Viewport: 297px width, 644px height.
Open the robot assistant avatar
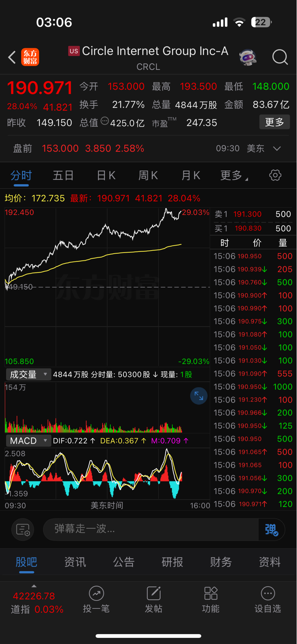tap(248, 57)
